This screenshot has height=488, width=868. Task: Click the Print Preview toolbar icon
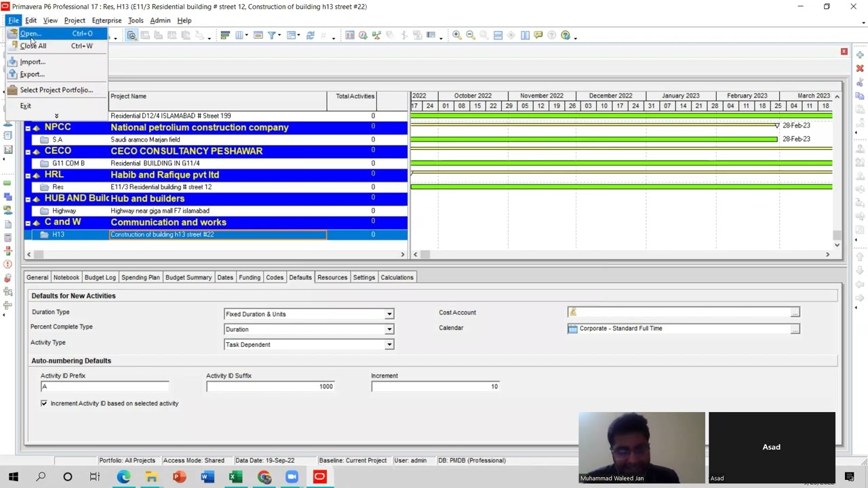tap(132, 35)
